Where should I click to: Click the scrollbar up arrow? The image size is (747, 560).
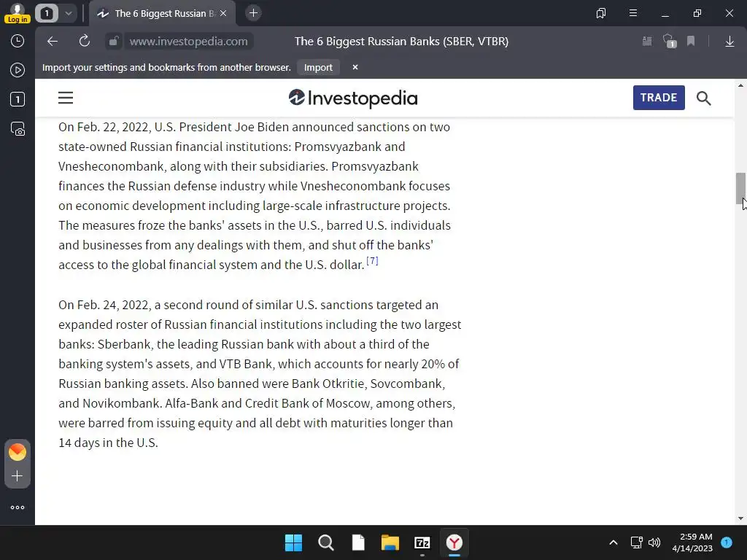pyautogui.click(x=740, y=86)
